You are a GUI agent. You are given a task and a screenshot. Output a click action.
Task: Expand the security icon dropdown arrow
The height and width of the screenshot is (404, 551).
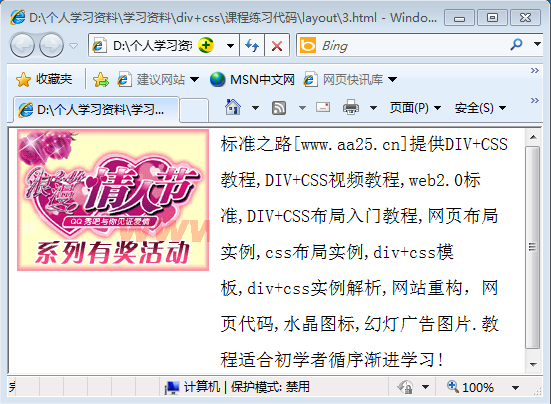[x=425, y=387]
